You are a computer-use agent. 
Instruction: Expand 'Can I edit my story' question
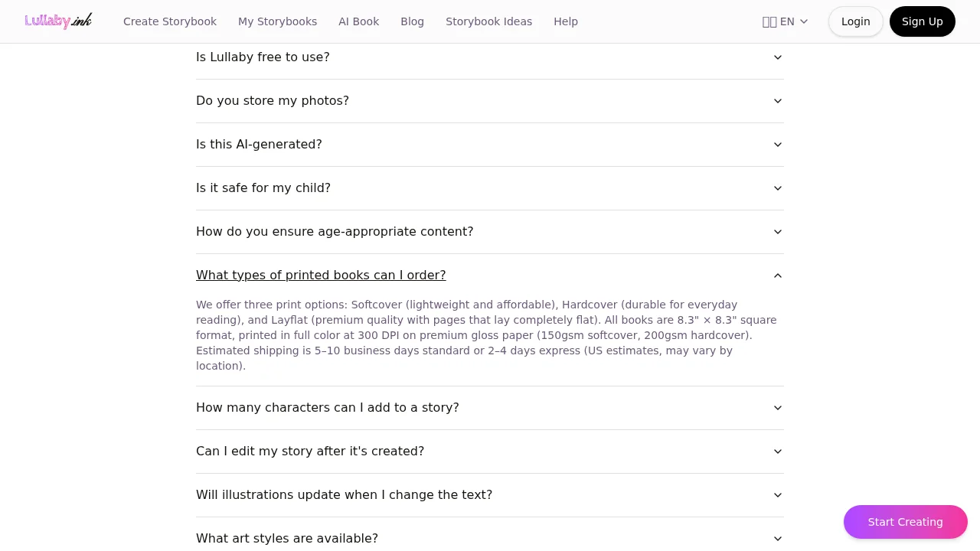point(310,452)
